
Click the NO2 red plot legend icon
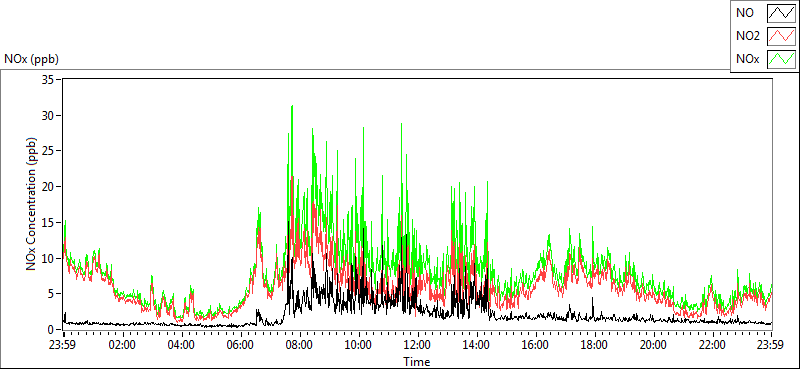point(781,36)
